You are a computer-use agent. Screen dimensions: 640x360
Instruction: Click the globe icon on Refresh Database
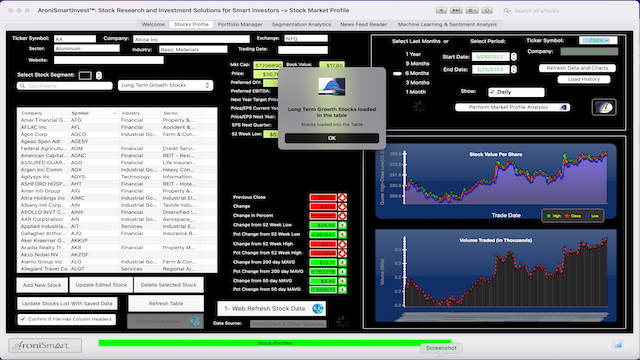tap(195, 321)
